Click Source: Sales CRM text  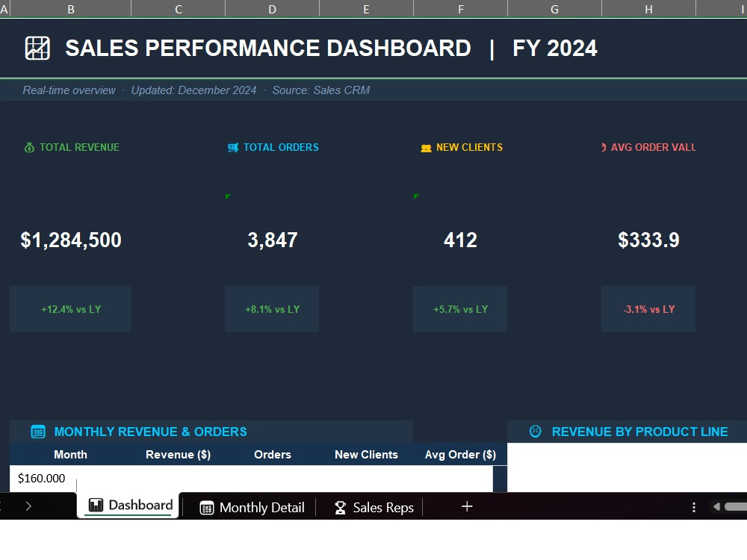click(321, 90)
